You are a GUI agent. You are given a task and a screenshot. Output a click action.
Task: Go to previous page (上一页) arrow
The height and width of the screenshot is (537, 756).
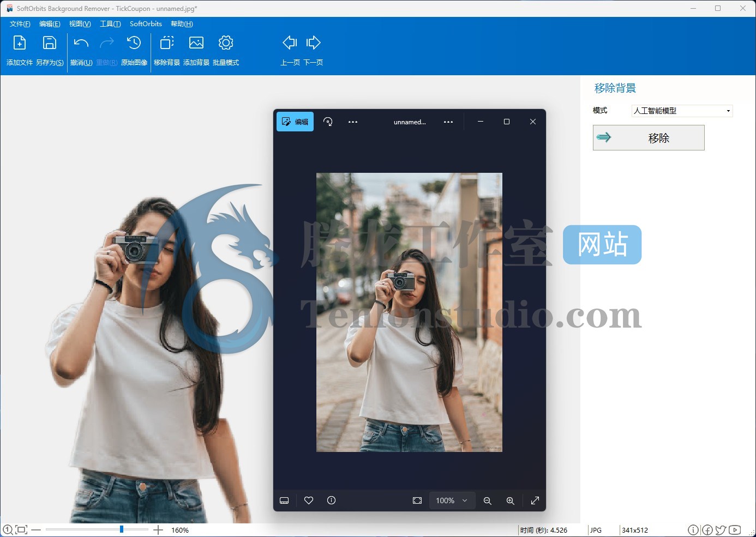[290, 43]
